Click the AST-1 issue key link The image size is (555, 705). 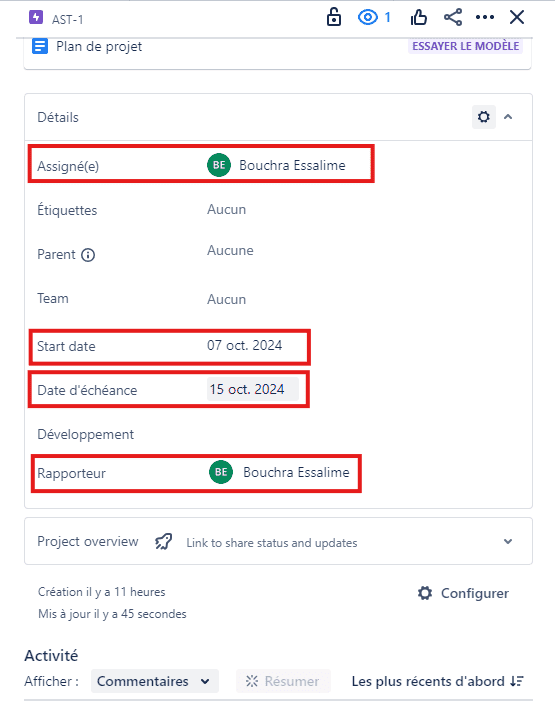67,19
